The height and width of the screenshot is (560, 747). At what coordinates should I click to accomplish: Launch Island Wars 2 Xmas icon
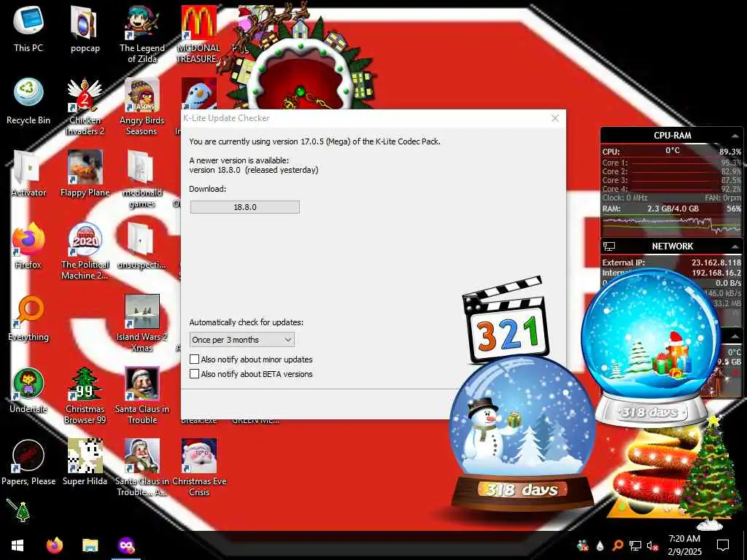tap(142, 324)
